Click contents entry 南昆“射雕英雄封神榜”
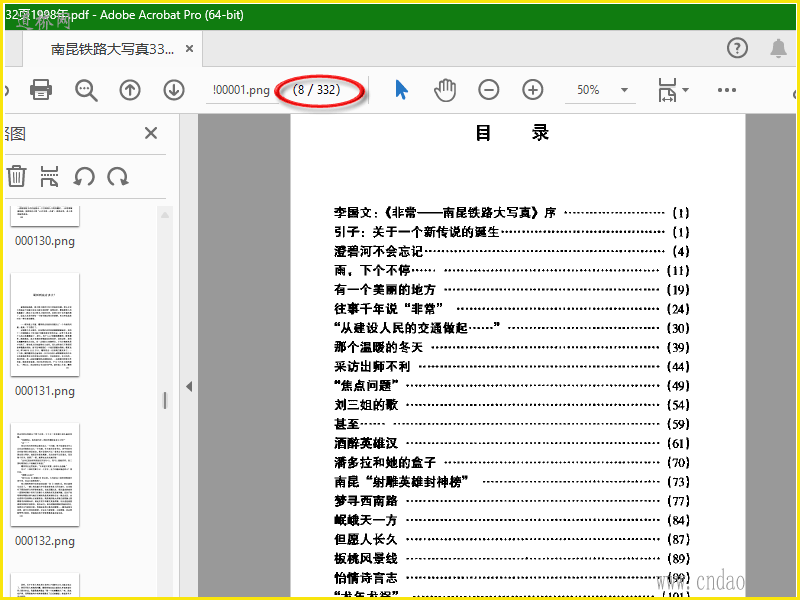The image size is (800, 600). [401, 482]
